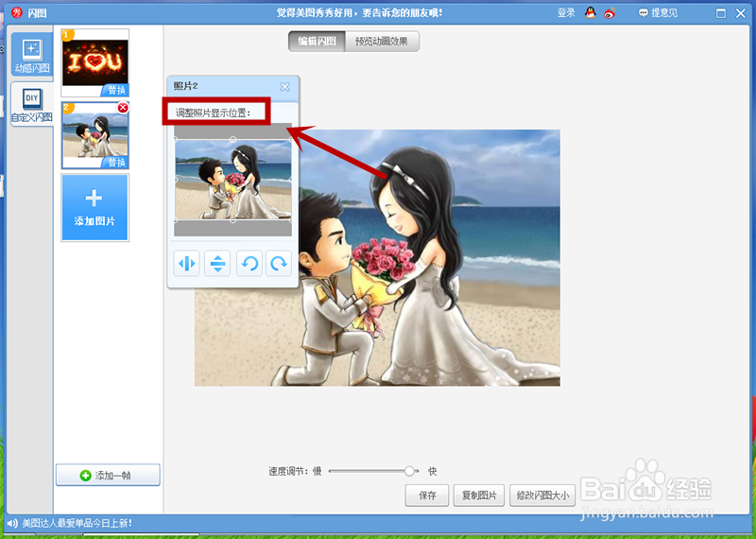Viewport: 756px width, 539px height.
Task: Click 保存 save button
Action: pos(427,496)
